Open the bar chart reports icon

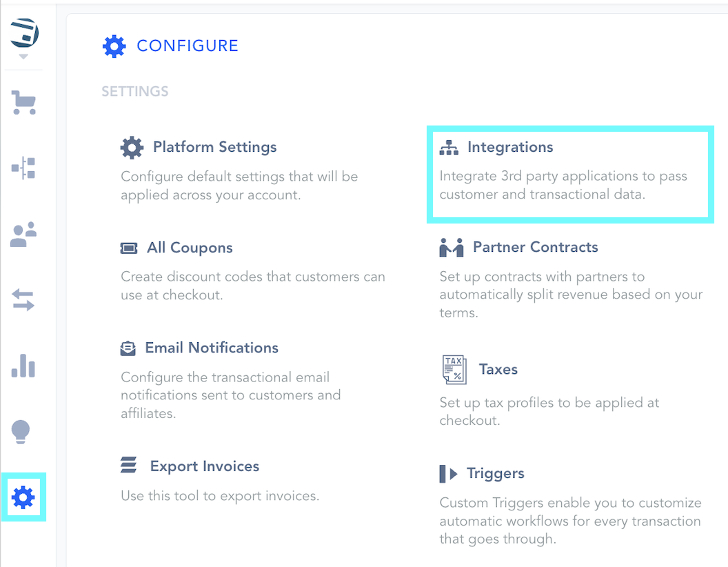pyautogui.click(x=23, y=366)
